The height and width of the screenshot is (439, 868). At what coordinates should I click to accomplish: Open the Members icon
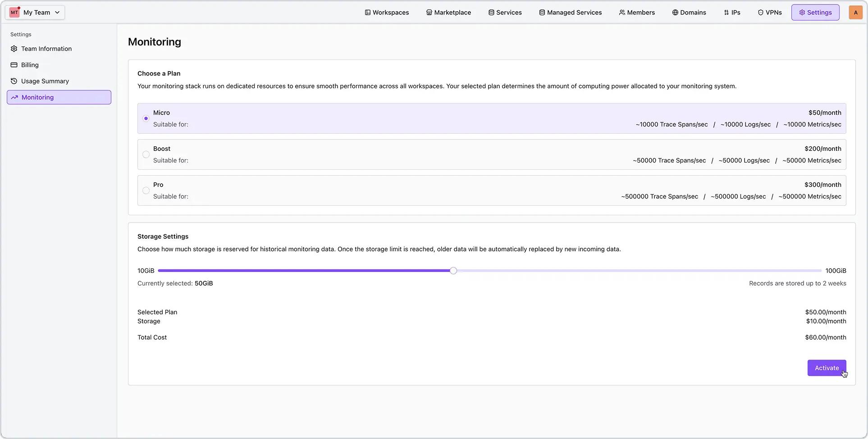coord(621,12)
